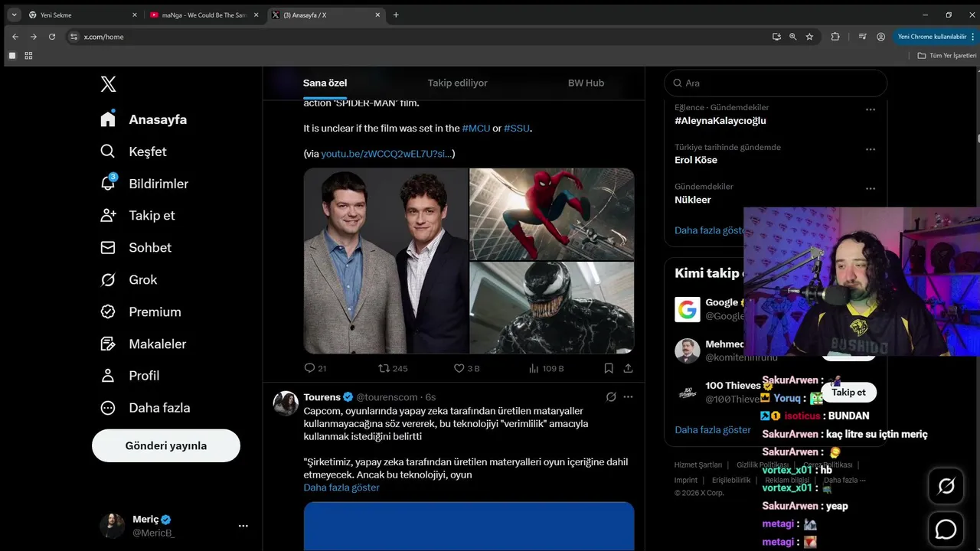Share the Spider-Man post

[628, 368]
